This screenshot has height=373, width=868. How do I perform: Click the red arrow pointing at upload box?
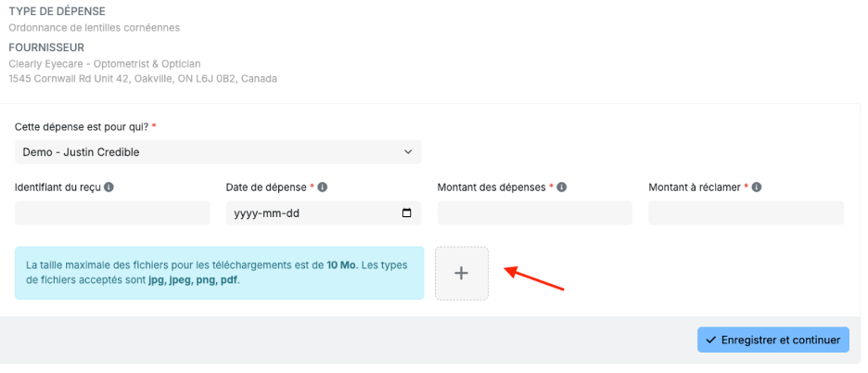535,277
